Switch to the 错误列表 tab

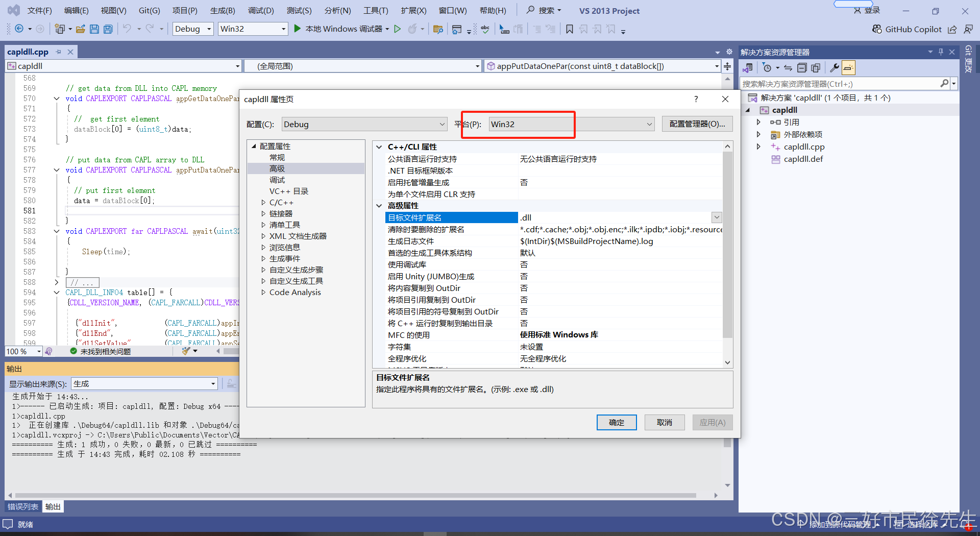pos(23,506)
